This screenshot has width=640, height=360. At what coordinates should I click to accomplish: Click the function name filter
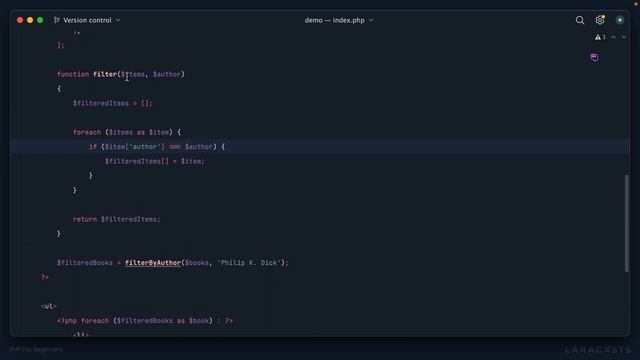(x=105, y=74)
